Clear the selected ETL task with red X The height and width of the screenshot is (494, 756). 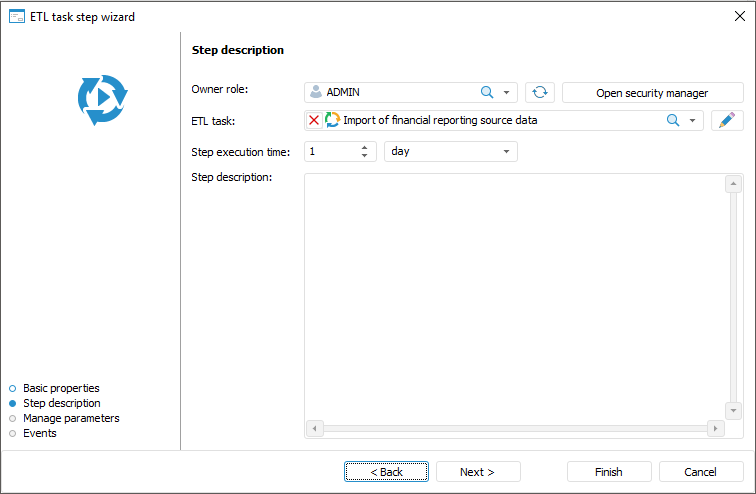(x=314, y=120)
